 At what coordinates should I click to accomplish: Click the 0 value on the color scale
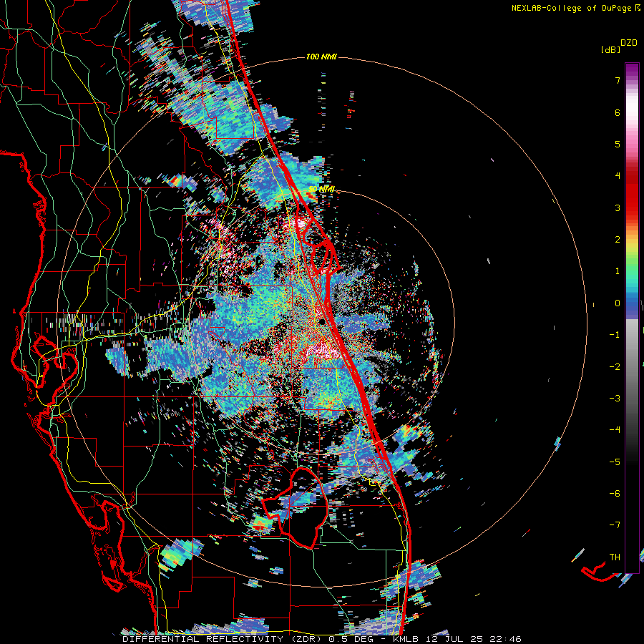pos(618,303)
